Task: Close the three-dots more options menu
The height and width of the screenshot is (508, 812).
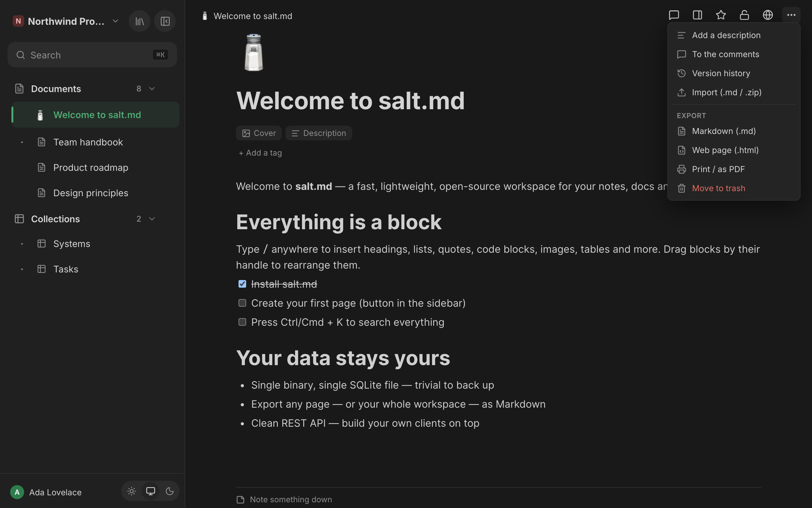Action: [791, 15]
